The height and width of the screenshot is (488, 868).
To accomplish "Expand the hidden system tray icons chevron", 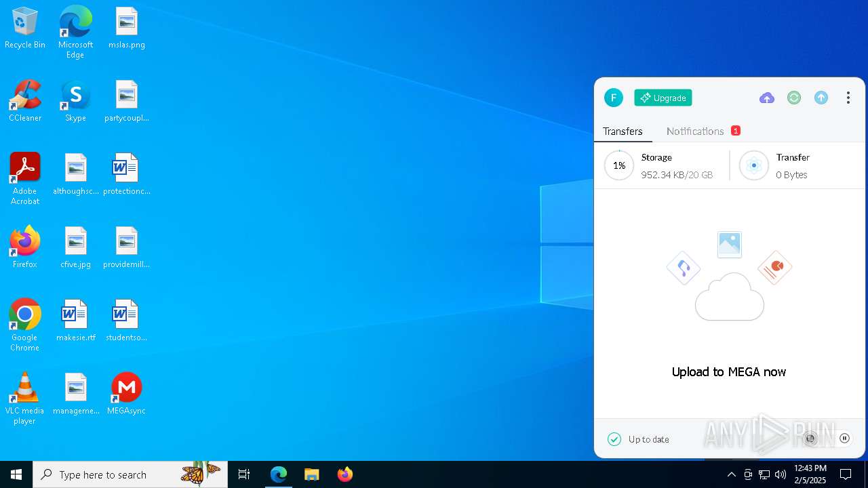I will tap(731, 474).
